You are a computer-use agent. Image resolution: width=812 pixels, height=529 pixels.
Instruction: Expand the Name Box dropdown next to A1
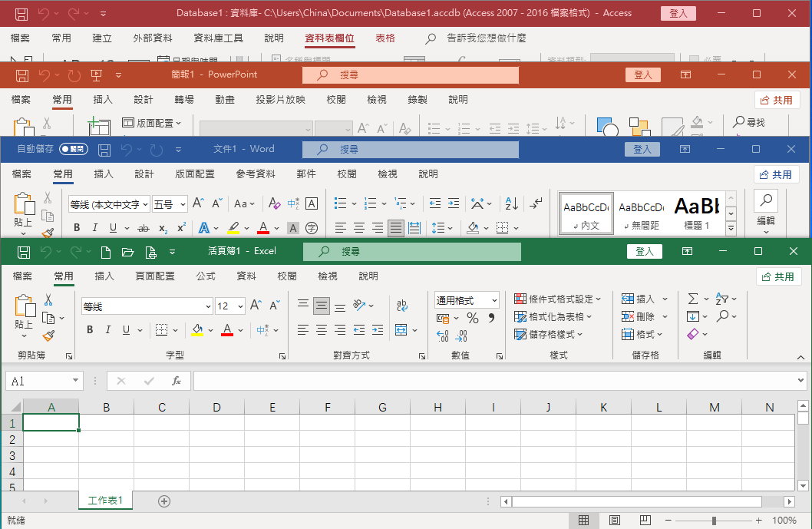[x=75, y=381]
